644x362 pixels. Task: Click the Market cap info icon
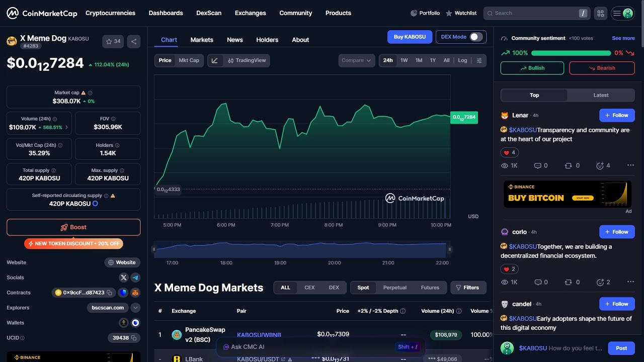click(x=90, y=93)
